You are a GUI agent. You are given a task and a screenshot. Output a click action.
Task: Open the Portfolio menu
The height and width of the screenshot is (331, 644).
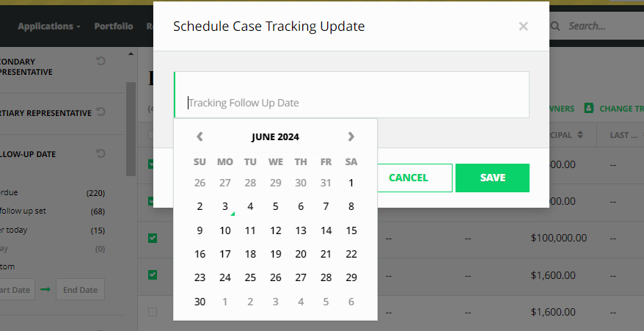point(114,26)
